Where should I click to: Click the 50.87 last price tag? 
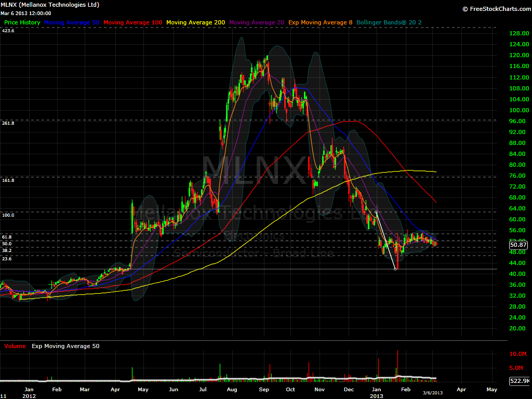[518, 245]
